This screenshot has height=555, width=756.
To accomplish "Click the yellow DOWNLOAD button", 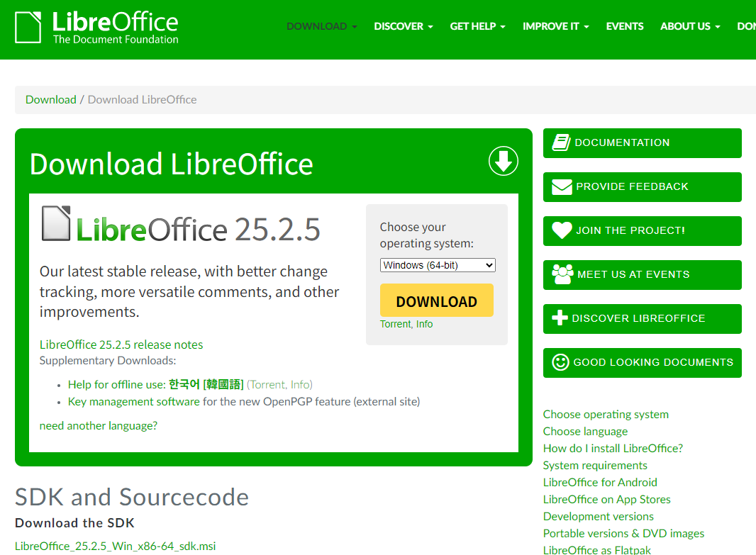I will coord(436,300).
